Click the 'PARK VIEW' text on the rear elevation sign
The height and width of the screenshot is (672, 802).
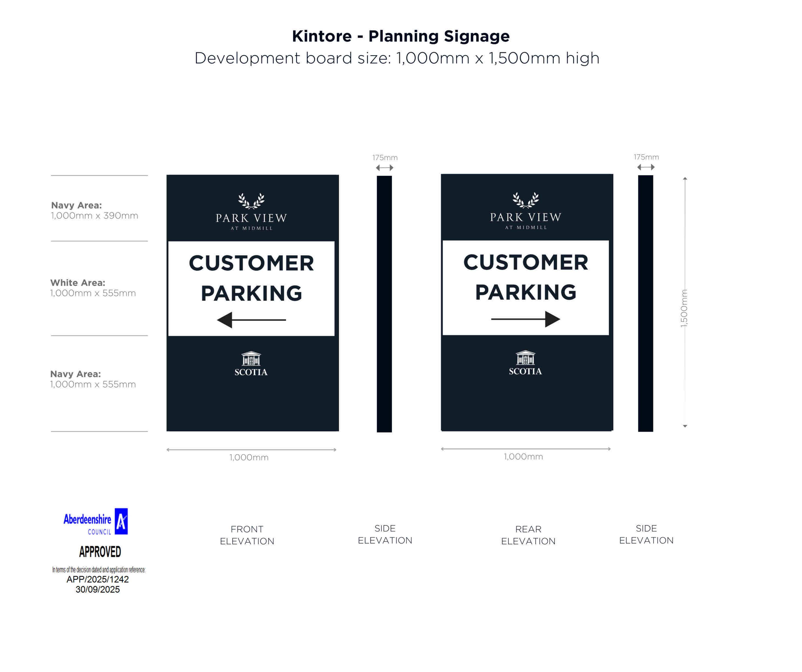point(526,217)
